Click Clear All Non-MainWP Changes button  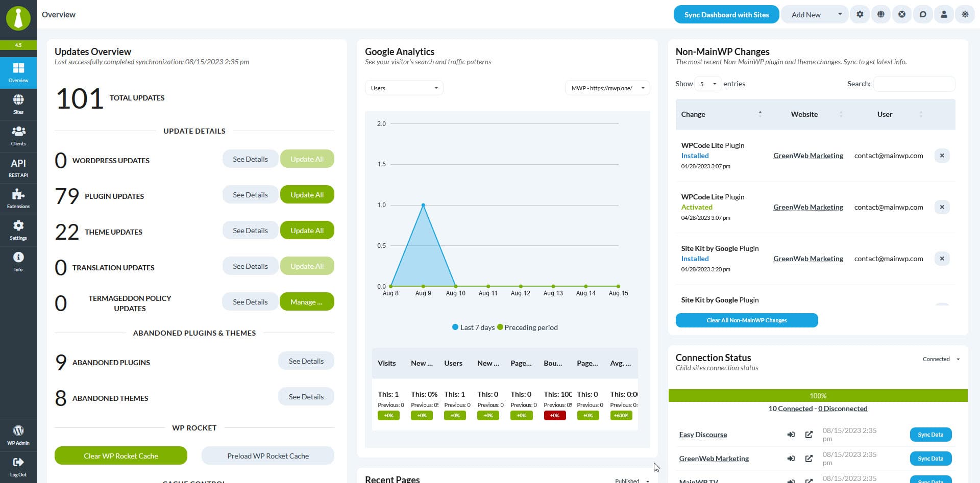[746, 320]
